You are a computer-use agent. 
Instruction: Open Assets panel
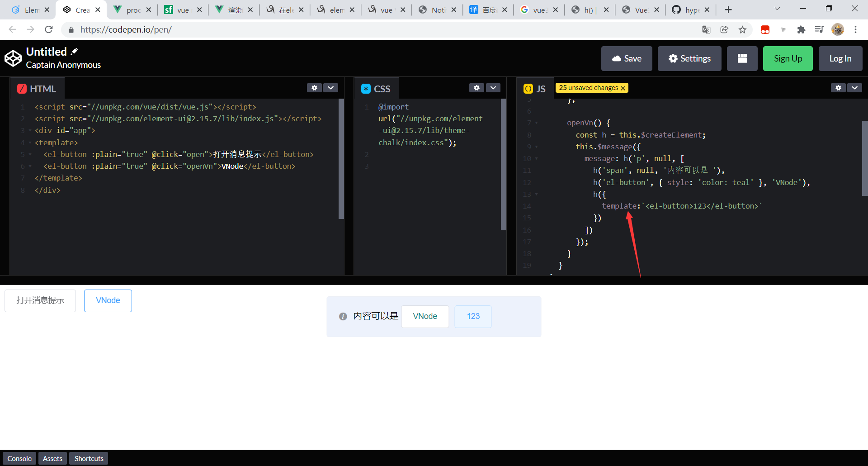pyautogui.click(x=52, y=458)
